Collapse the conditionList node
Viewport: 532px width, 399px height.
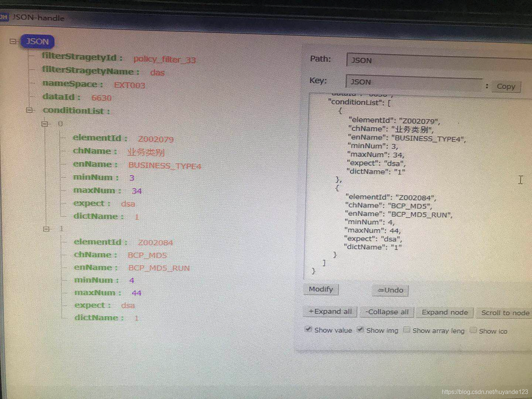(30, 110)
